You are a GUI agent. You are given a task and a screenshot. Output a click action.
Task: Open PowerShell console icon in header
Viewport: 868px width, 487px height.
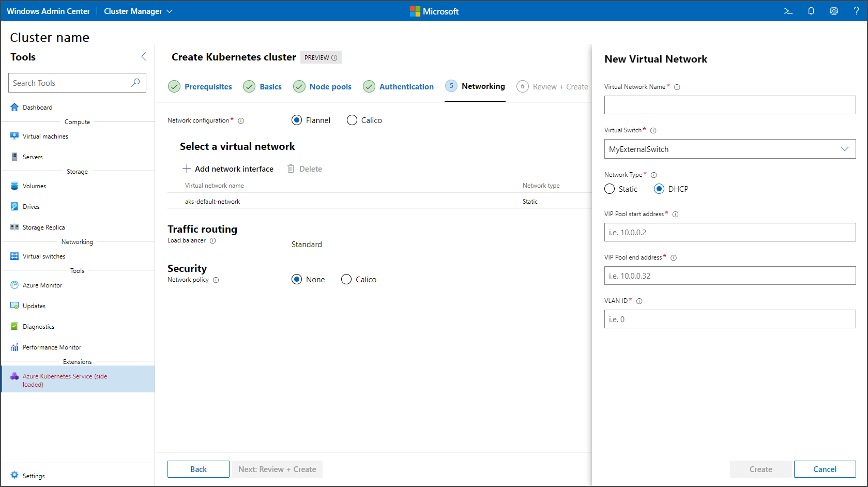788,11
